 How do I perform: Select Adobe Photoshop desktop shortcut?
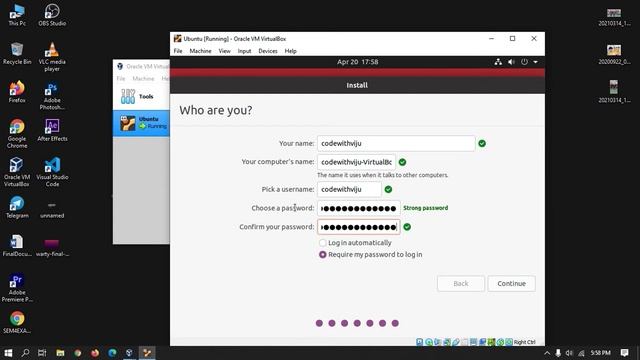[x=52, y=96]
